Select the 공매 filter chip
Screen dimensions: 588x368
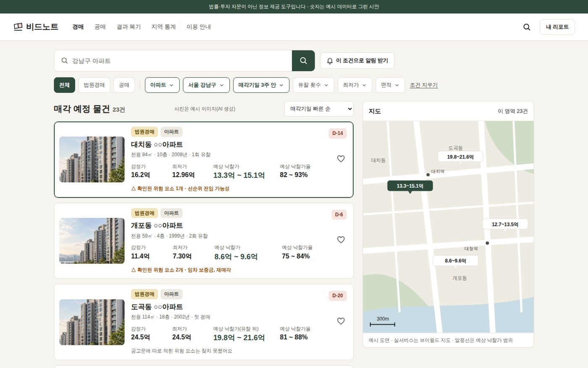point(124,85)
